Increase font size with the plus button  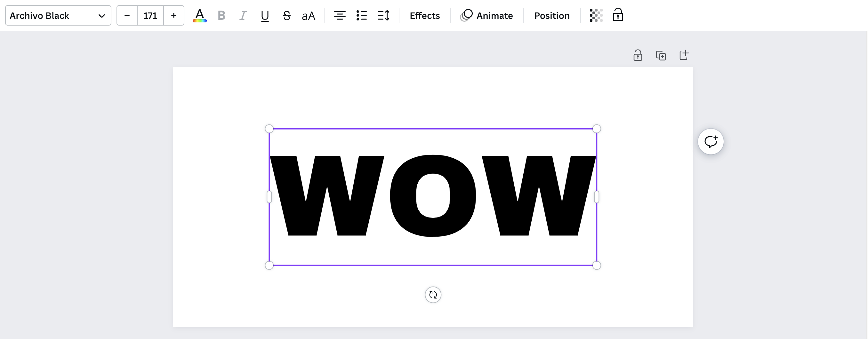point(173,15)
